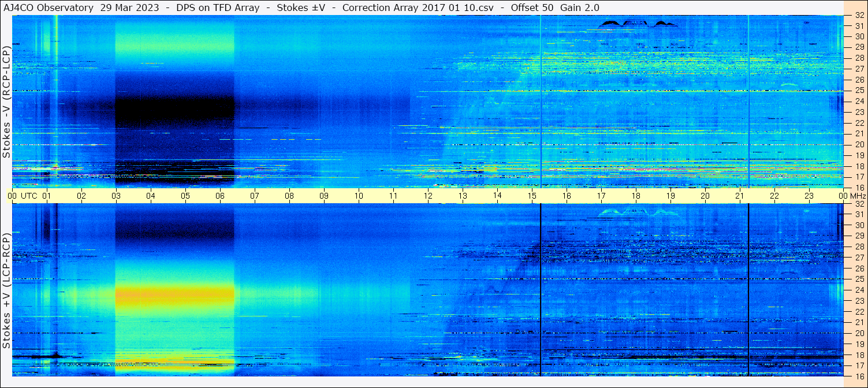Click the 'Stokes -V (RCP-LCP)' axis label
The image size is (868, 388).
click(x=7, y=101)
